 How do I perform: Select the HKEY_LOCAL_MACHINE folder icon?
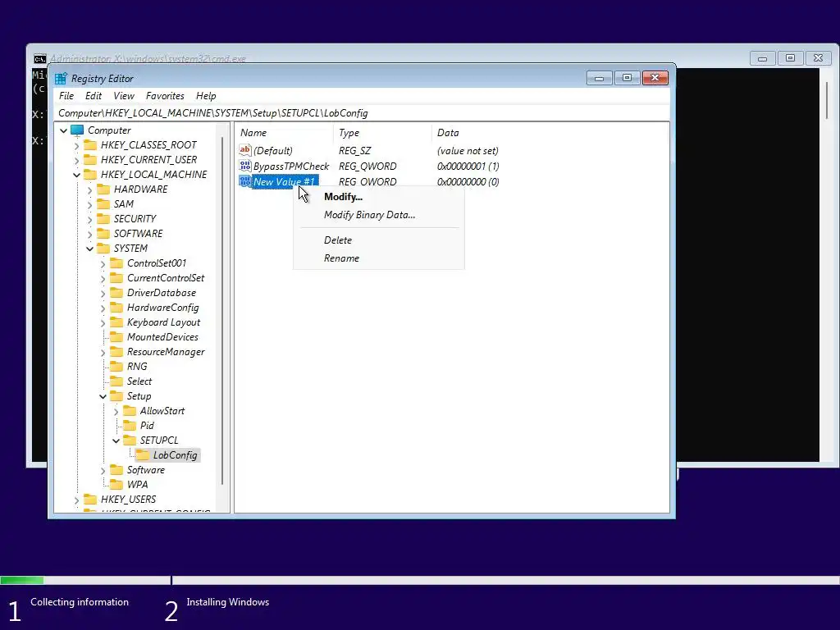click(90, 175)
